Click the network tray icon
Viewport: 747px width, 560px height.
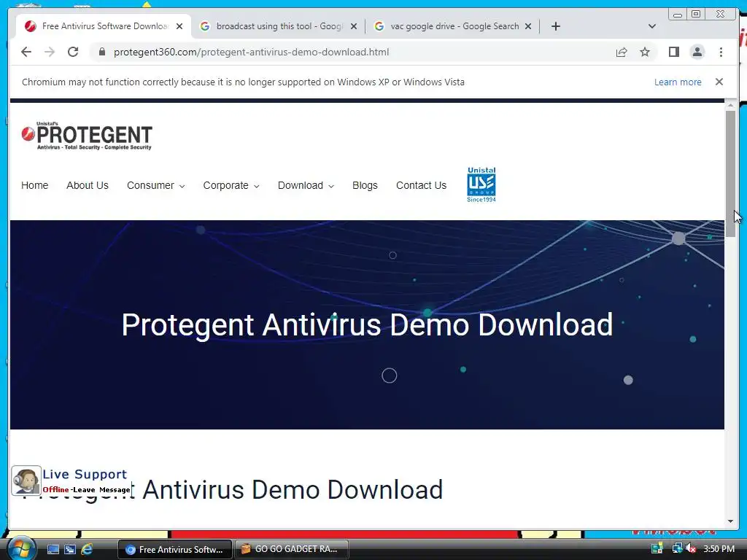676,548
